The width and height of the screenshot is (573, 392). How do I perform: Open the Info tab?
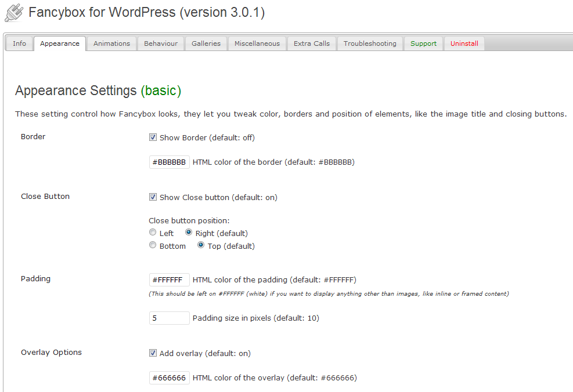point(19,43)
